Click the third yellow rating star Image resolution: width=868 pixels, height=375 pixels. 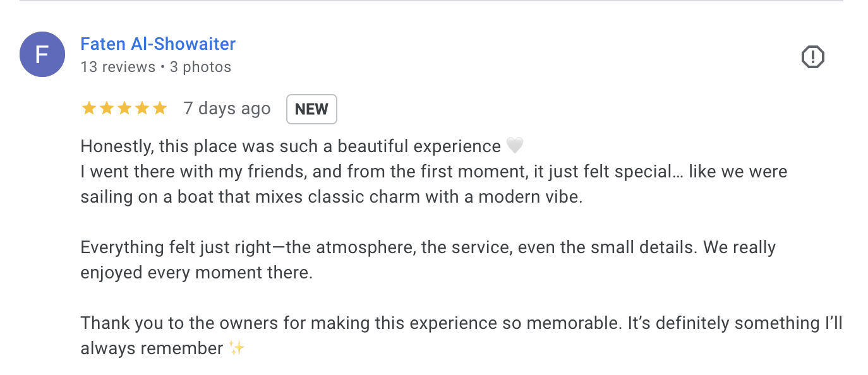point(124,109)
